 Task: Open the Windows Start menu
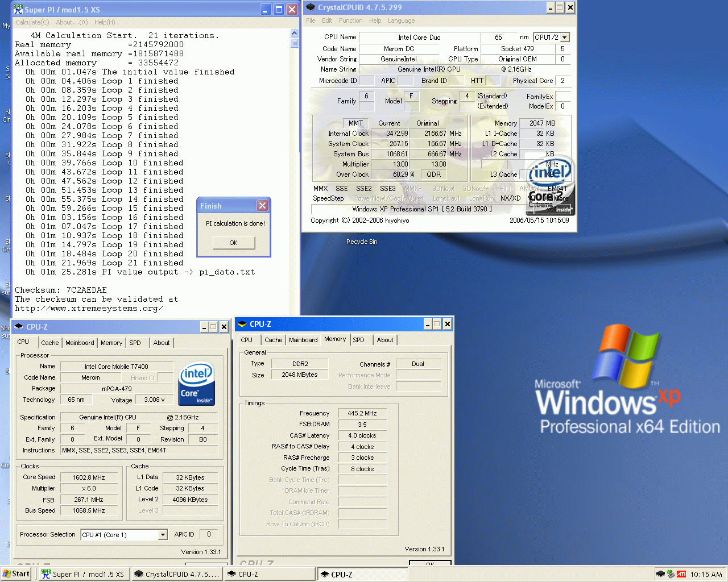click(x=16, y=574)
